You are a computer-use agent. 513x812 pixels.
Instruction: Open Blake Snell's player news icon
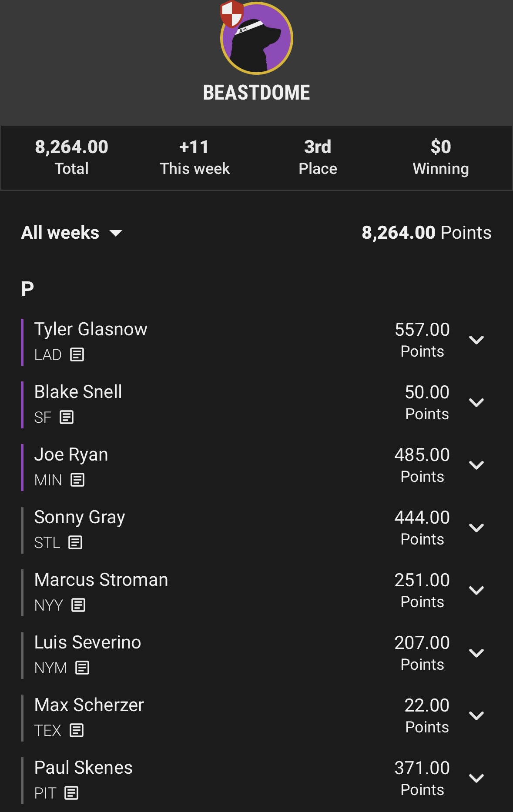click(x=67, y=418)
